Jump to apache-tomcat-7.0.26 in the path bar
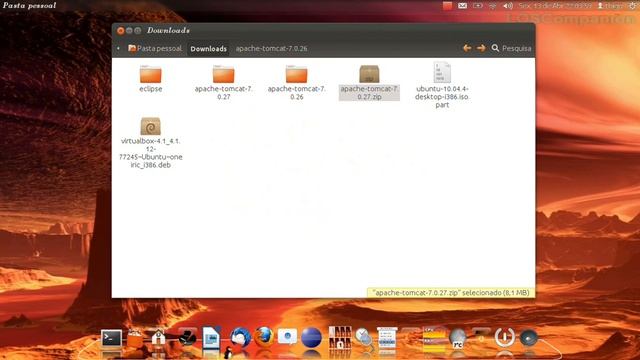 (271, 48)
